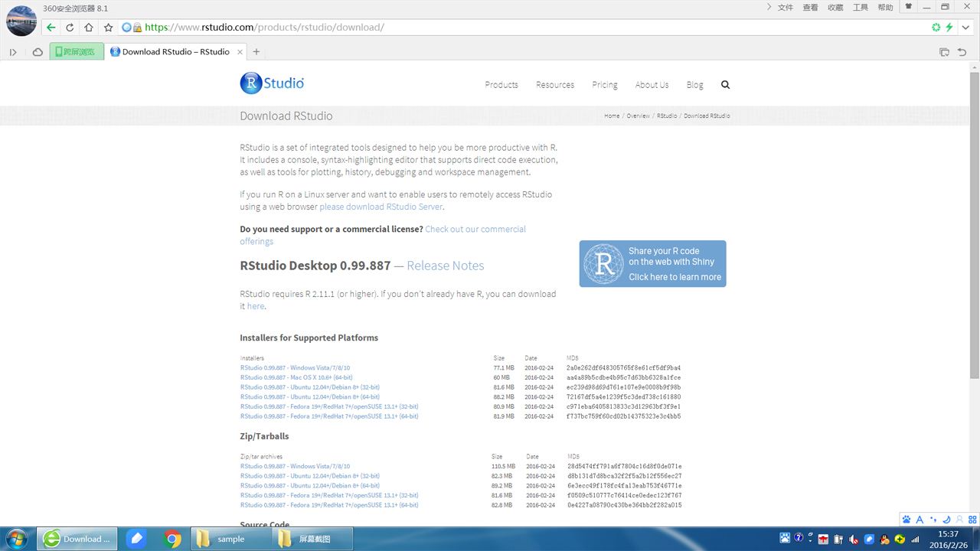The width and height of the screenshot is (980, 551).
Task: Open the cloud sync icon in tab bar
Action: [38, 52]
